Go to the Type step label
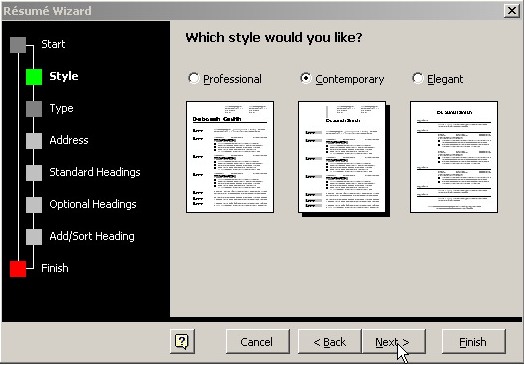Viewport: 524px width, 365px height. coord(61,108)
